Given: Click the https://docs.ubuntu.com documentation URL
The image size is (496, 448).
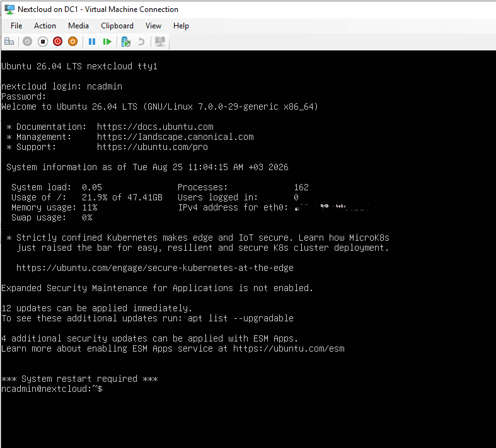Looking at the screenshot, I should coord(155,127).
